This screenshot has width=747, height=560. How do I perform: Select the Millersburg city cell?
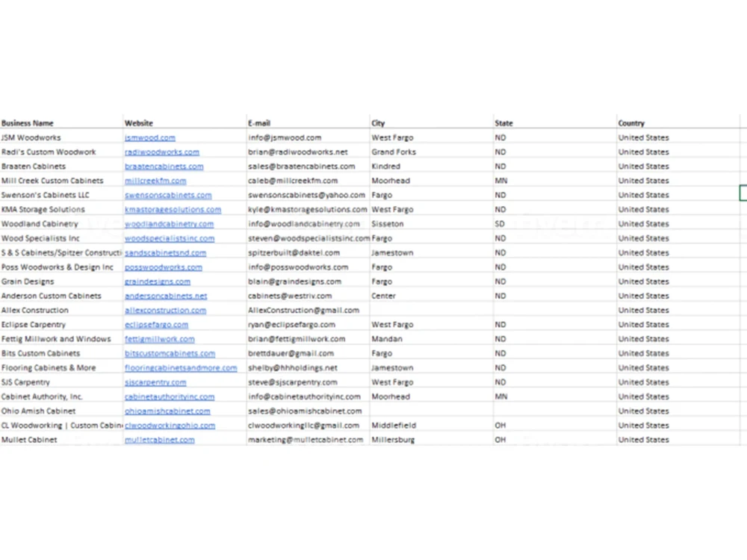click(432, 440)
